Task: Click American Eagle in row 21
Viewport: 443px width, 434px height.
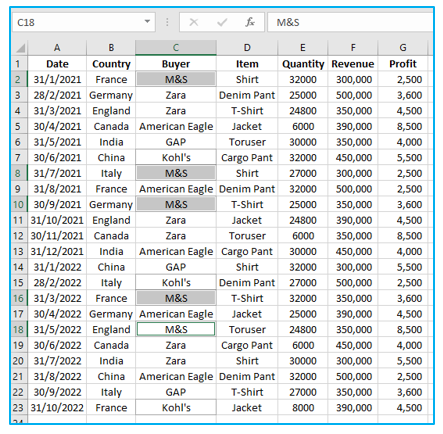Action: 176,376
